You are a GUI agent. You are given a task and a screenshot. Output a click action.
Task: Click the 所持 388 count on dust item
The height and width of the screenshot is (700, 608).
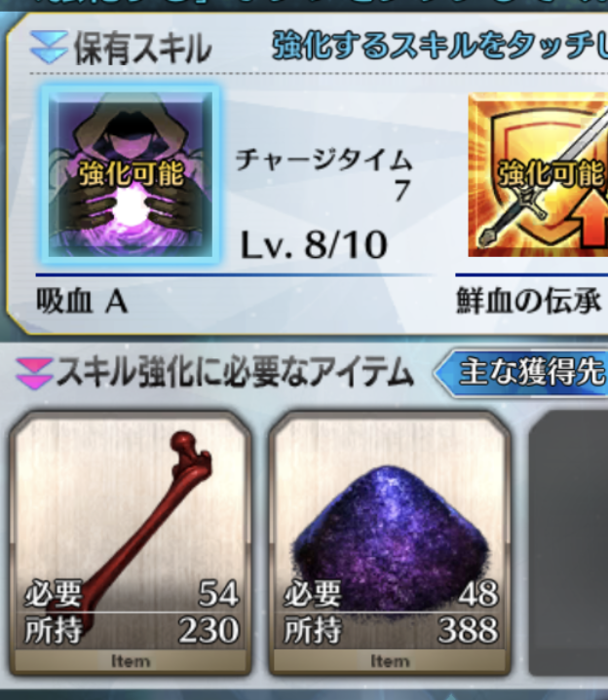(391, 630)
